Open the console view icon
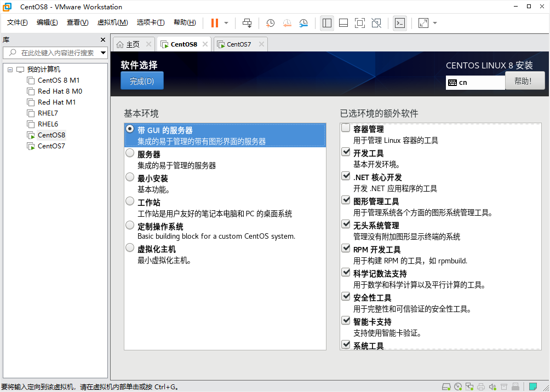Screen dimensions: 550x392 pos(400,23)
